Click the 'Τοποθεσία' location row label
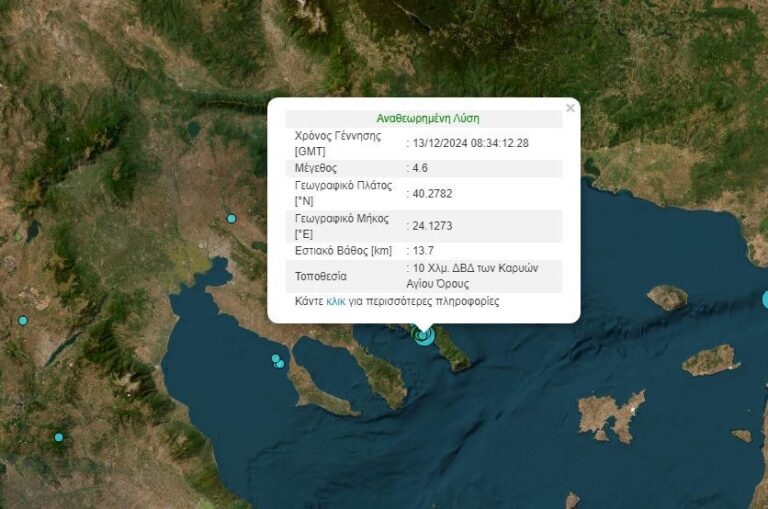Image resolution: width=768 pixels, height=509 pixels. tap(320, 276)
